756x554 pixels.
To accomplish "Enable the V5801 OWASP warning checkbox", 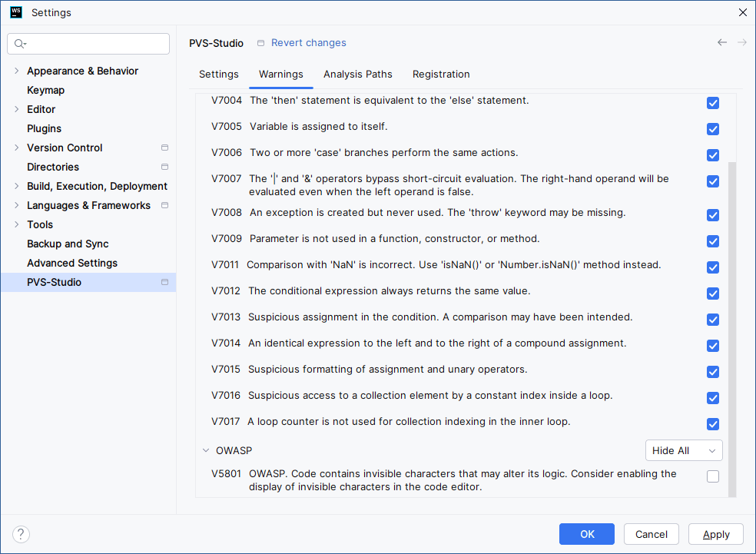I will point(712,476).
